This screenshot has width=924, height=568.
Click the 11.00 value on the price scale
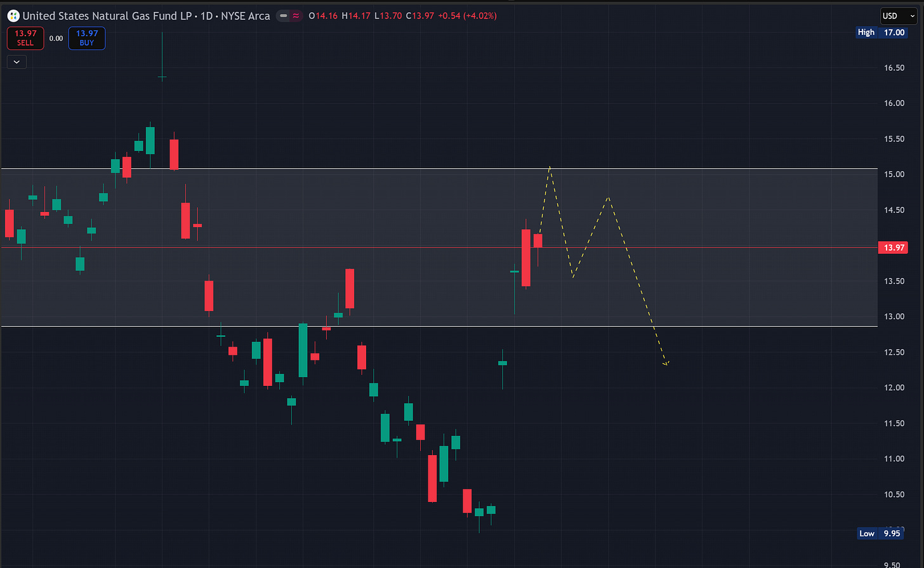(895, 459)
